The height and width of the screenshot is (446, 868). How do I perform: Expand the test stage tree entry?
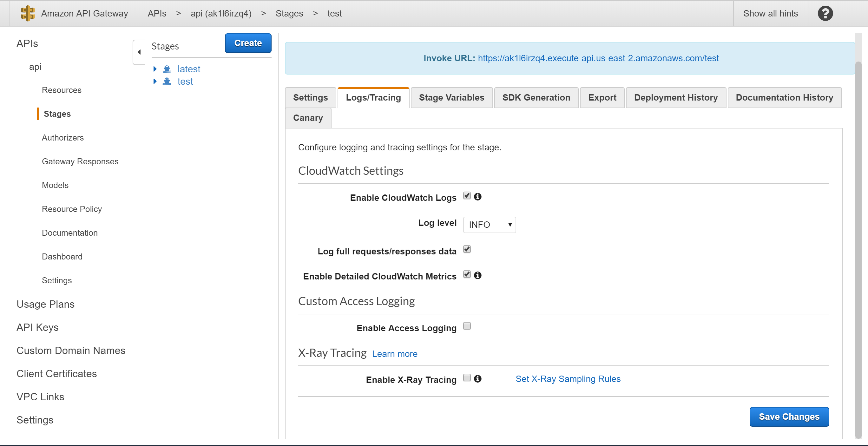pos(155,81)
